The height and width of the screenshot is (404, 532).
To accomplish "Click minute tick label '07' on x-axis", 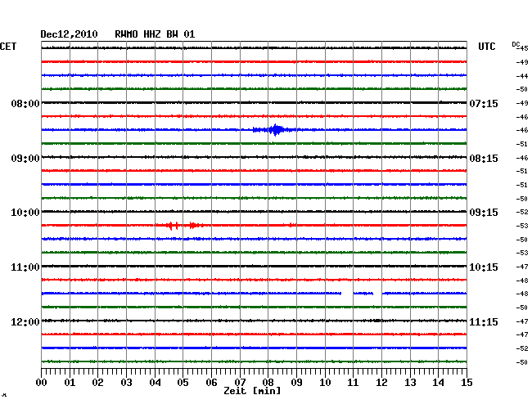I will 240,383.
